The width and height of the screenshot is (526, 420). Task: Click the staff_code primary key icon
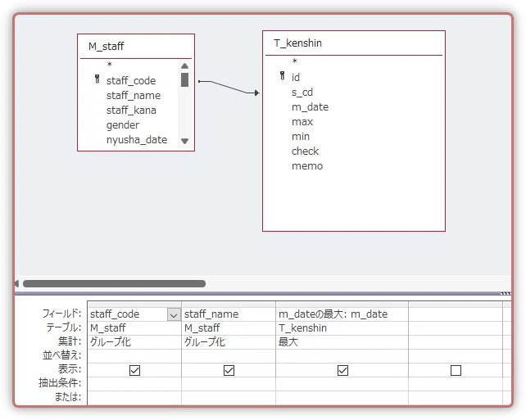coord(97,79)
